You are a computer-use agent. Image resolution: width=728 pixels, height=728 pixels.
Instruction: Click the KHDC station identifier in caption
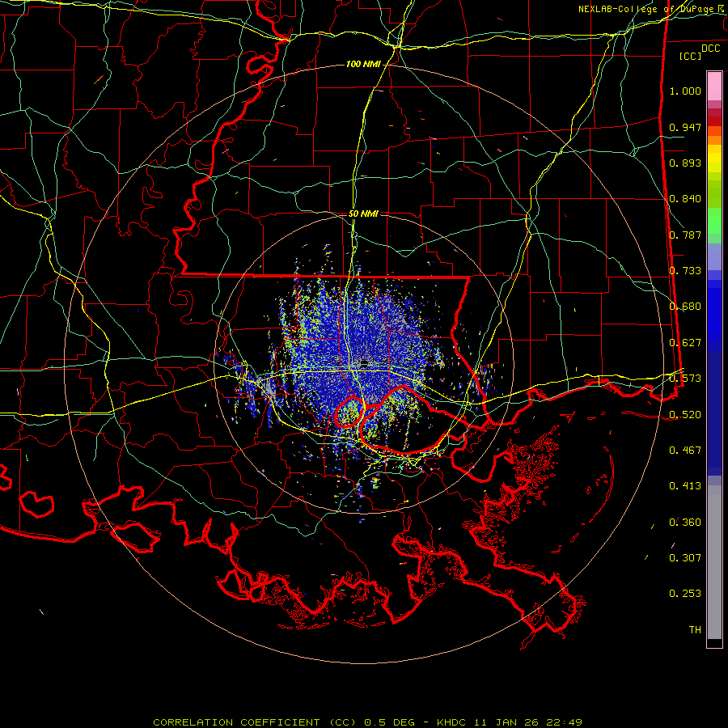(x=452, y=722)
